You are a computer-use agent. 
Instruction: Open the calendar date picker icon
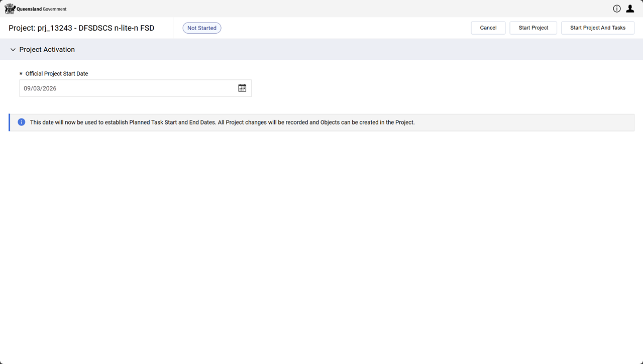(242, 88)
